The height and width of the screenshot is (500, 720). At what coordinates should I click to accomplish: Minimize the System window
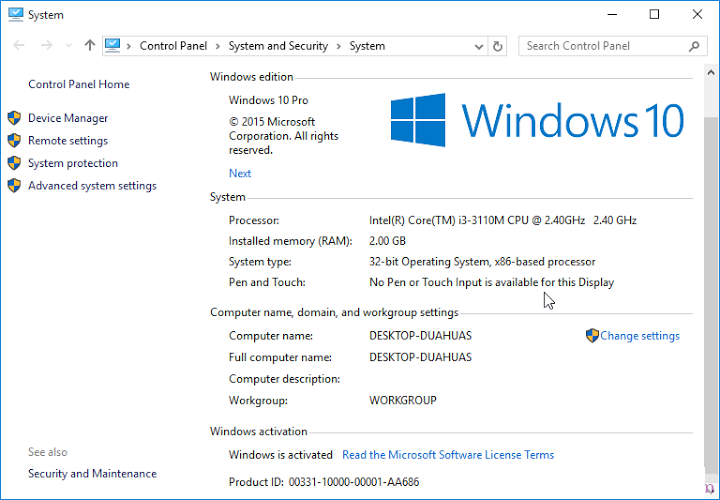tap(612, 15)
